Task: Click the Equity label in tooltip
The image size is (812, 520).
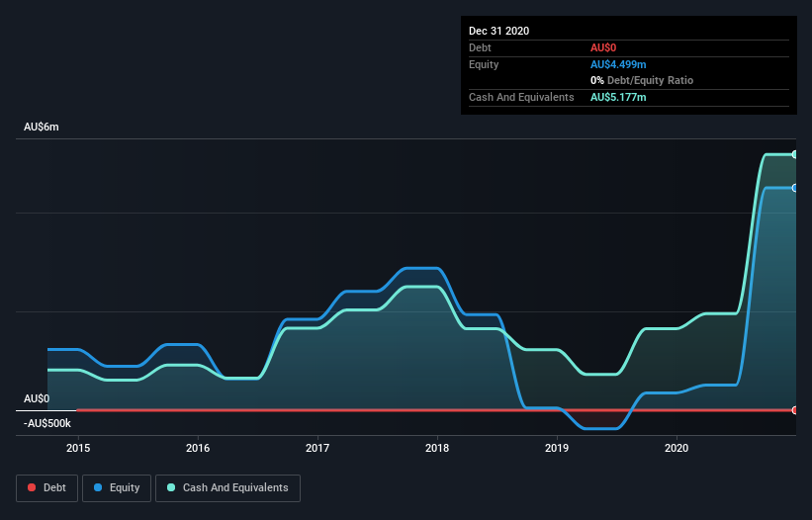Action: 484,64
